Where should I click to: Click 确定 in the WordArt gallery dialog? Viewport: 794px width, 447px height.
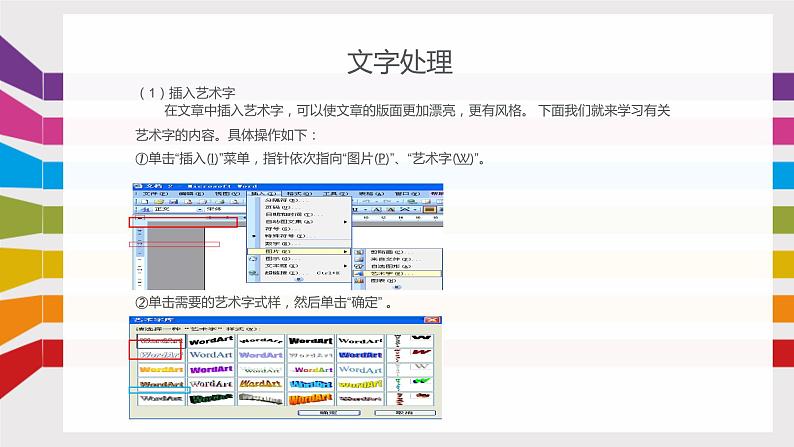click(329, 413)
